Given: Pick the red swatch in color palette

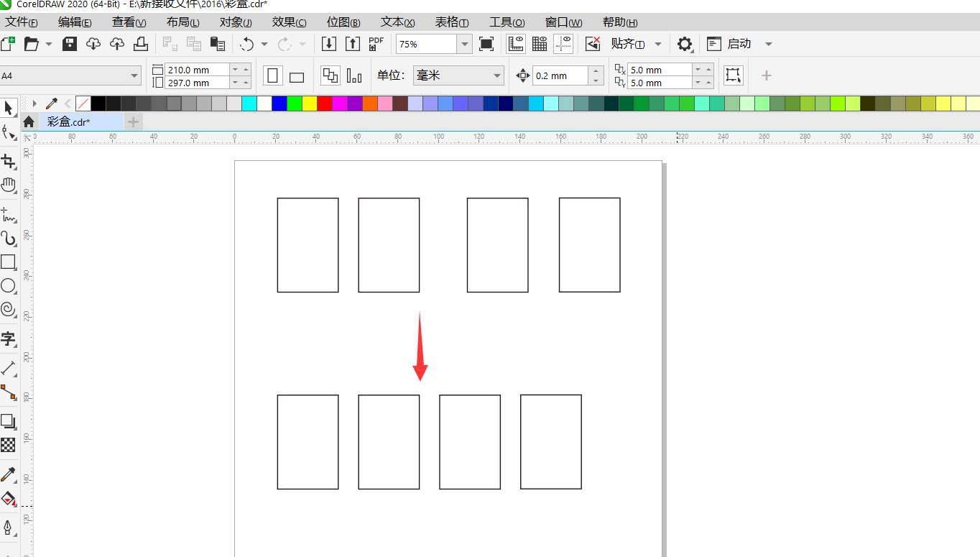Looking at the screenshot, I should [324, 103].
